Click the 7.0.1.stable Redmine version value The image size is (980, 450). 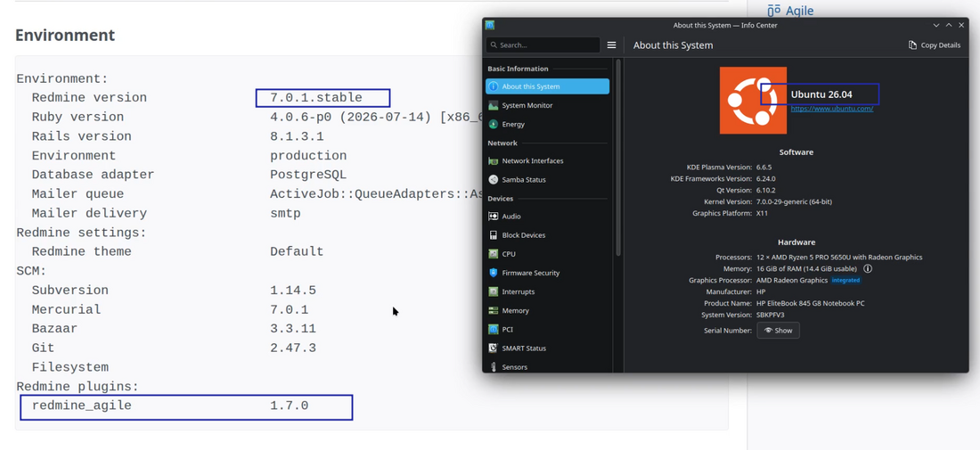click(x=316, y=97)
